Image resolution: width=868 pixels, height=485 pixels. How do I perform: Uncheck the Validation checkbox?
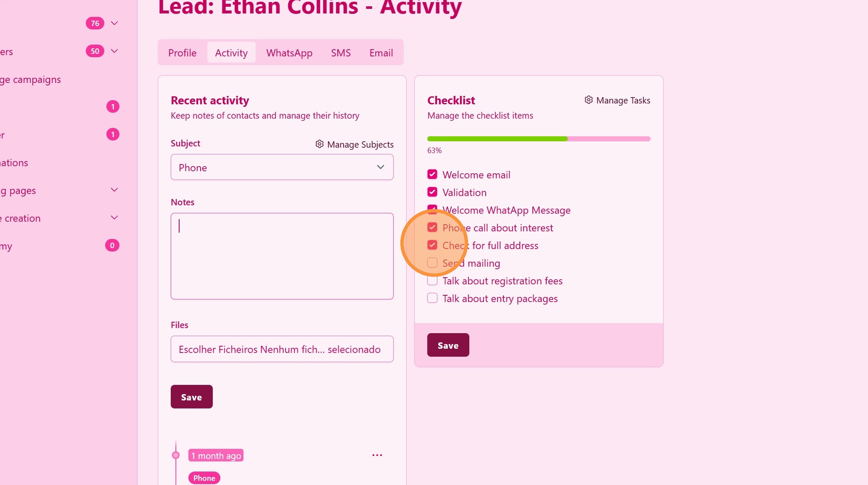tap(432, 192)
